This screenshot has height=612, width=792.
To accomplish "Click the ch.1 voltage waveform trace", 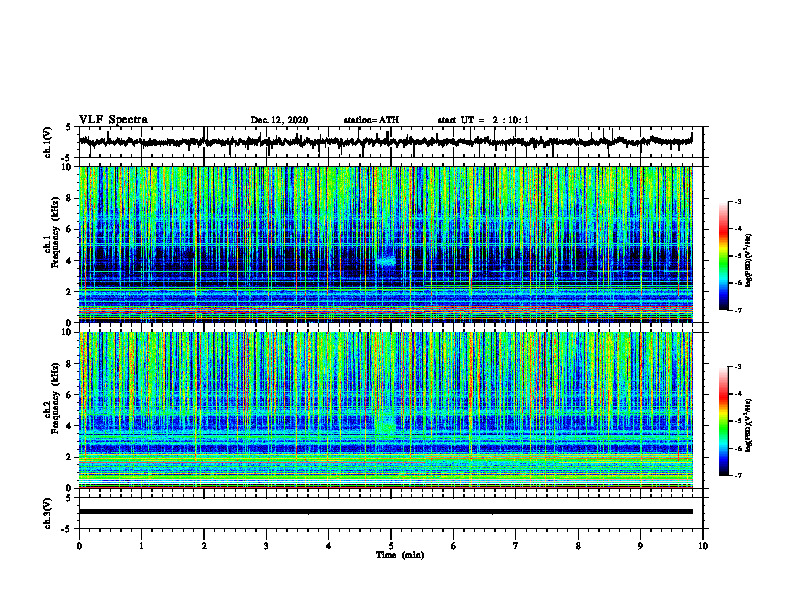I will (x=386, y=142).
